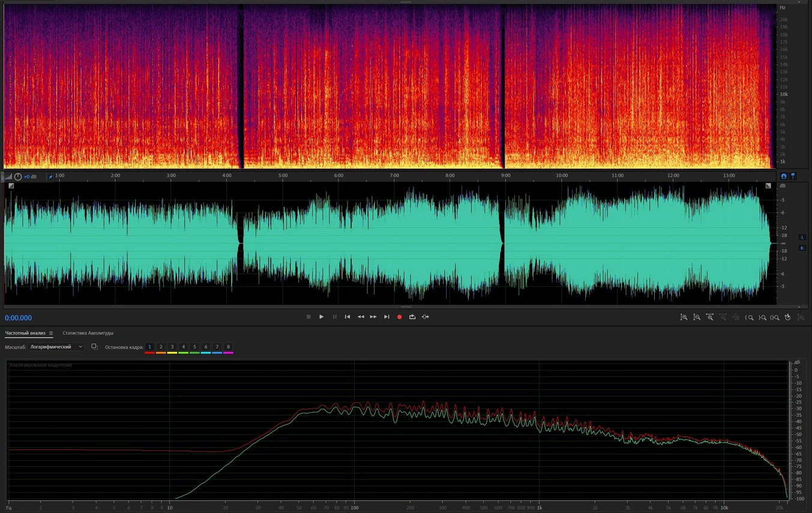Switch to the Статистика Амплитуды tab
This screenshot has width=812, height=513.
(88, 333)
